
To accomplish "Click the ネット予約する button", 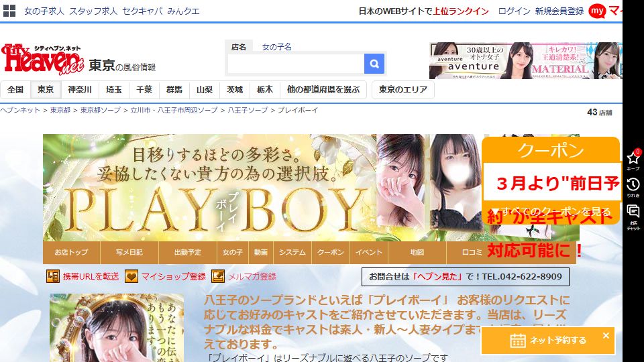I will point(548,341).
